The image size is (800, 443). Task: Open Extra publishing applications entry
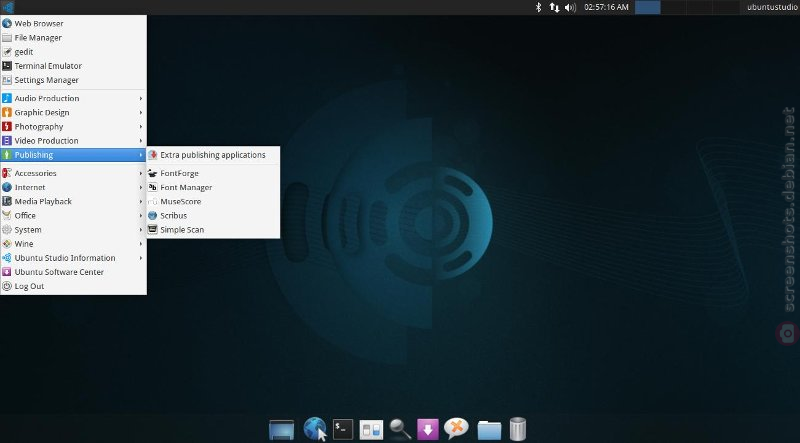(x=213, y=155)
